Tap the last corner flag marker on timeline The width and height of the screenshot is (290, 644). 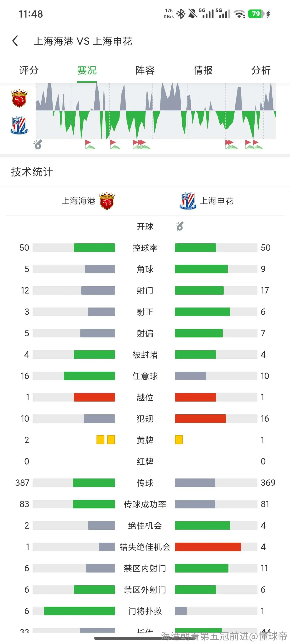(x=258, y=145)
